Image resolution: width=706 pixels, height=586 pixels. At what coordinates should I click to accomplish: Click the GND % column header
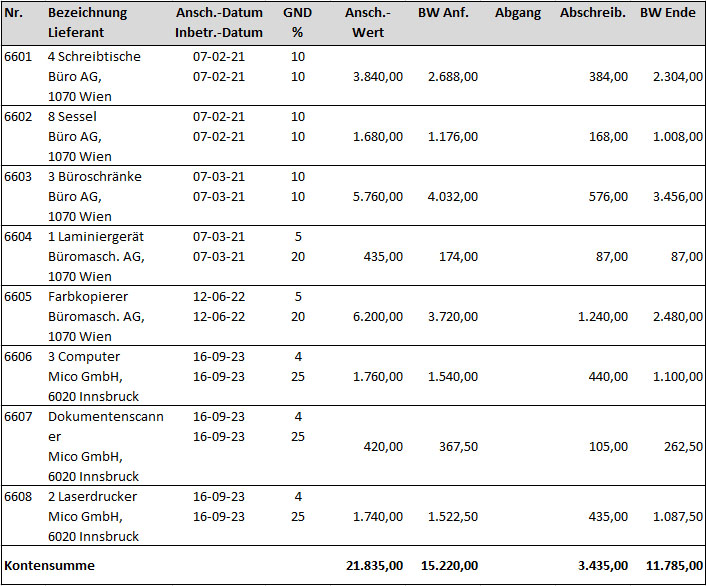point(297,23)
